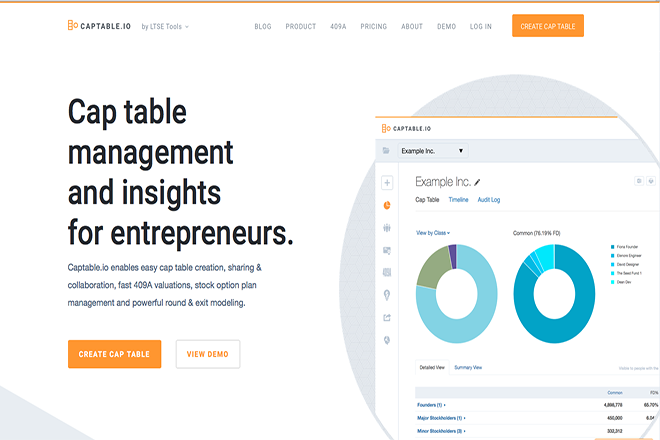Switch to the Timeline tab
The width and height of the screenshot is (660, 440).
(458, 200)
